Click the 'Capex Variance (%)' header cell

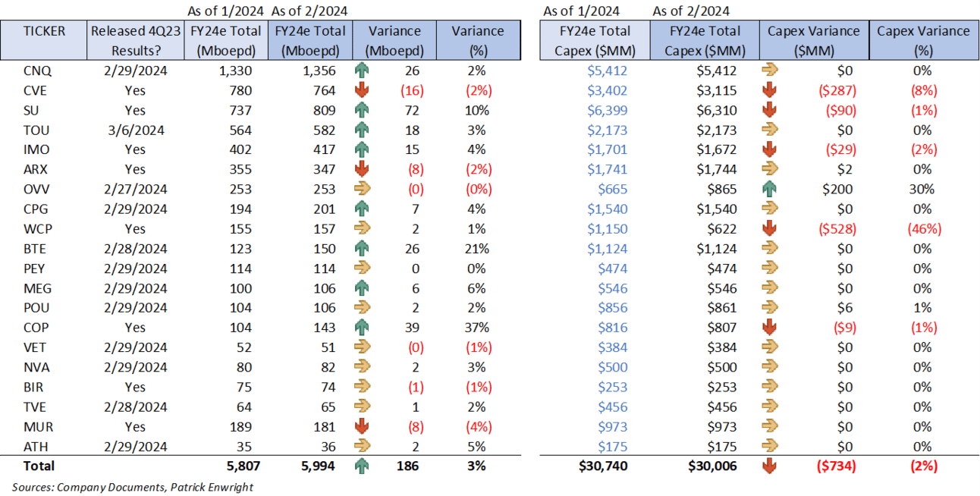click(923, 40)
